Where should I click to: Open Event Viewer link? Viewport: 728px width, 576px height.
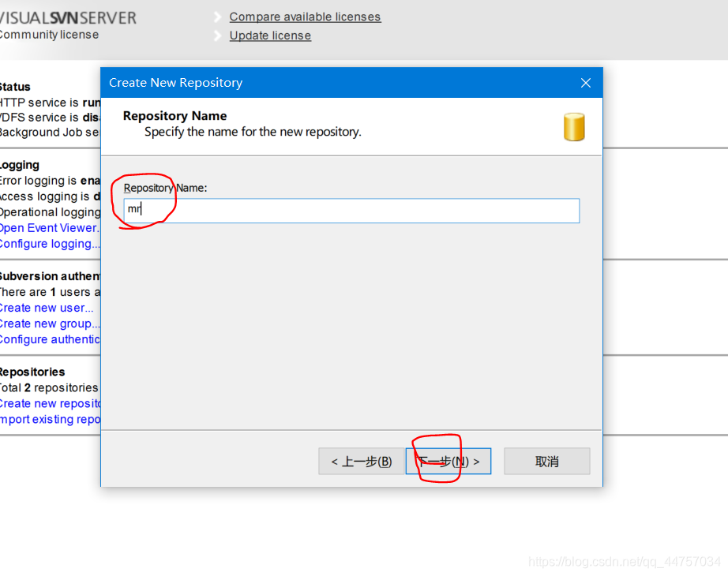pyautogui.click(x=49, y=228)
